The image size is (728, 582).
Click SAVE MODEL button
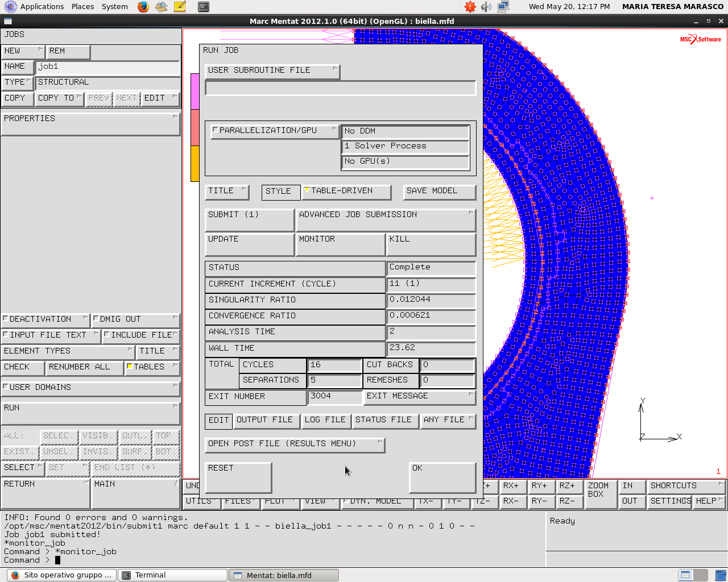[440, 192]
